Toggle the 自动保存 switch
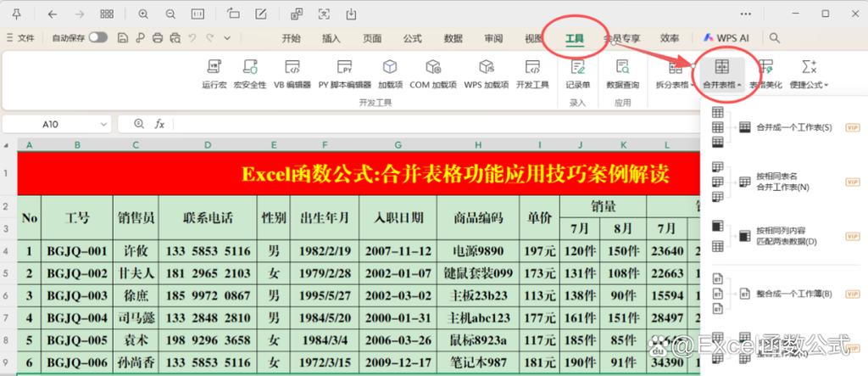This screenshot has width=868, height=376. click(98, 37)
